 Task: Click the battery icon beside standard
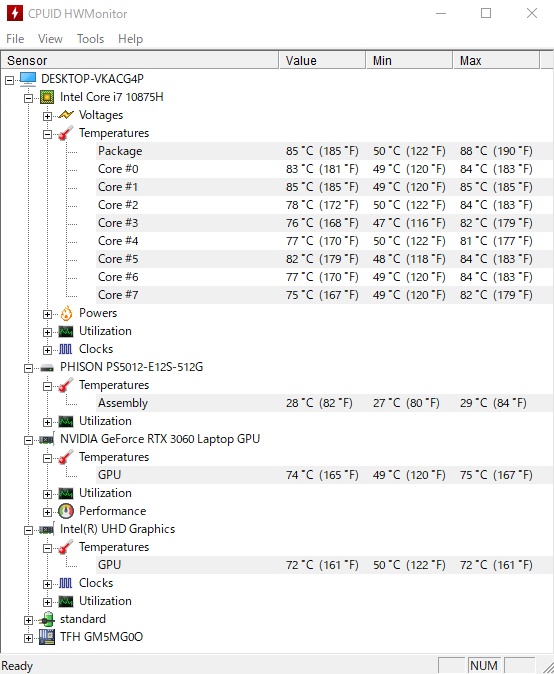click(46, 619)
